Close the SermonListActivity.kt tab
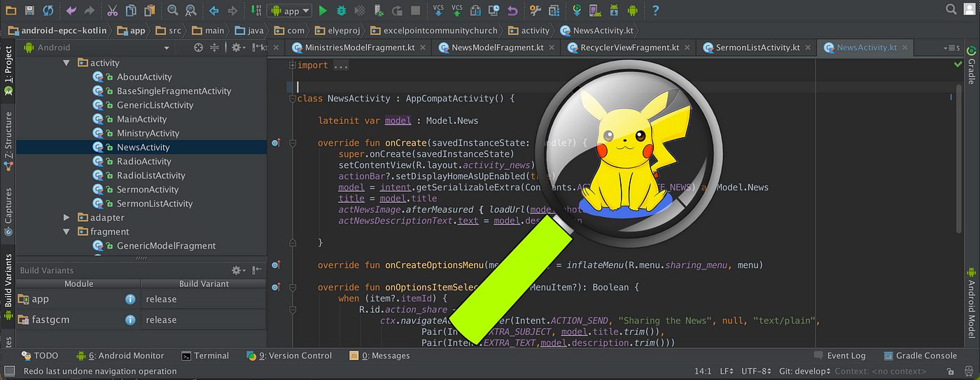 (x=806, y=48)
